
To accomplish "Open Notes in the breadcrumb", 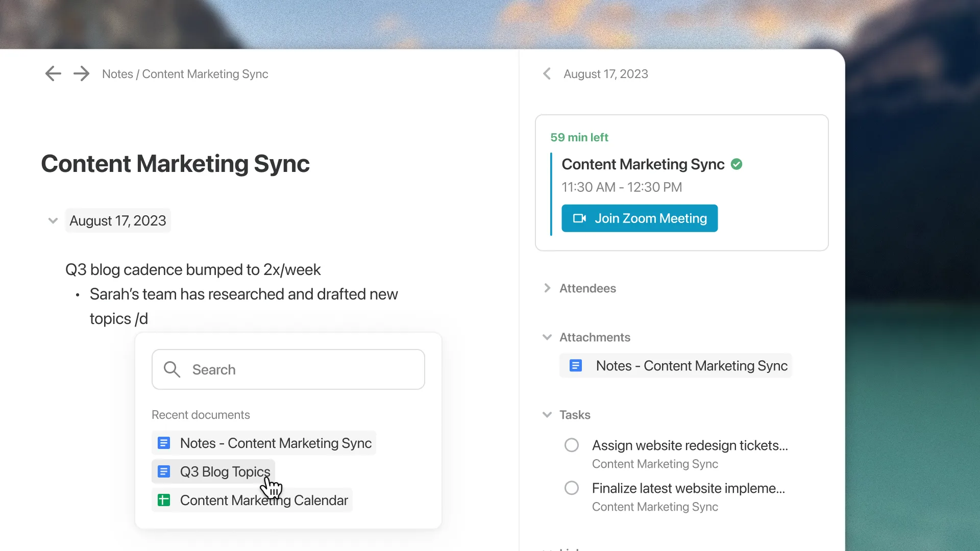I will [117, 74].
